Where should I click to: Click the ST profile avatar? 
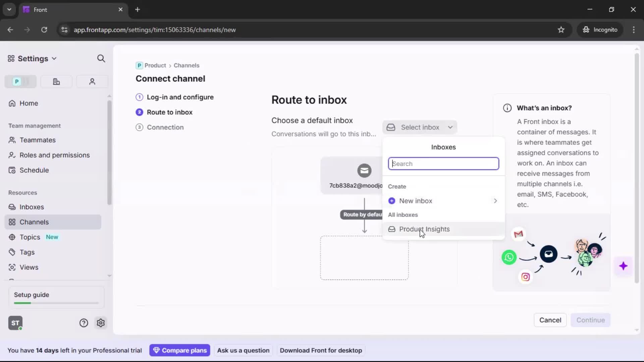(15, 323)
